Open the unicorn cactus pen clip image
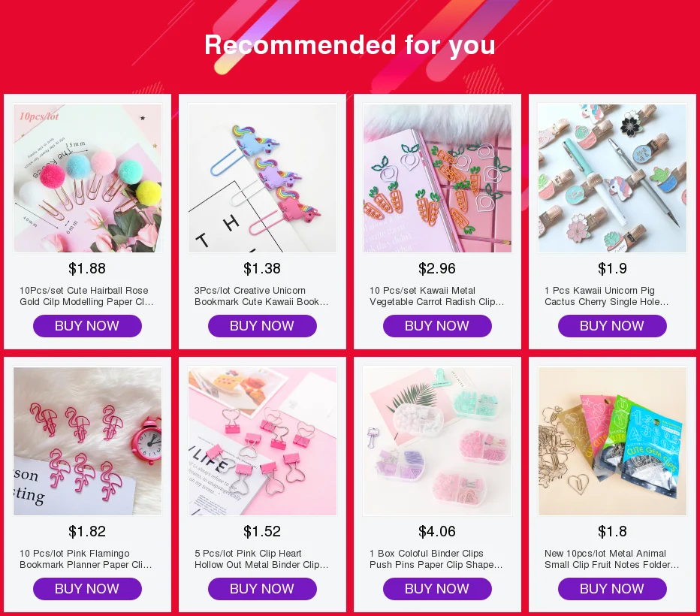The width and height of the screenshot is (700, 616). point(613,179)
